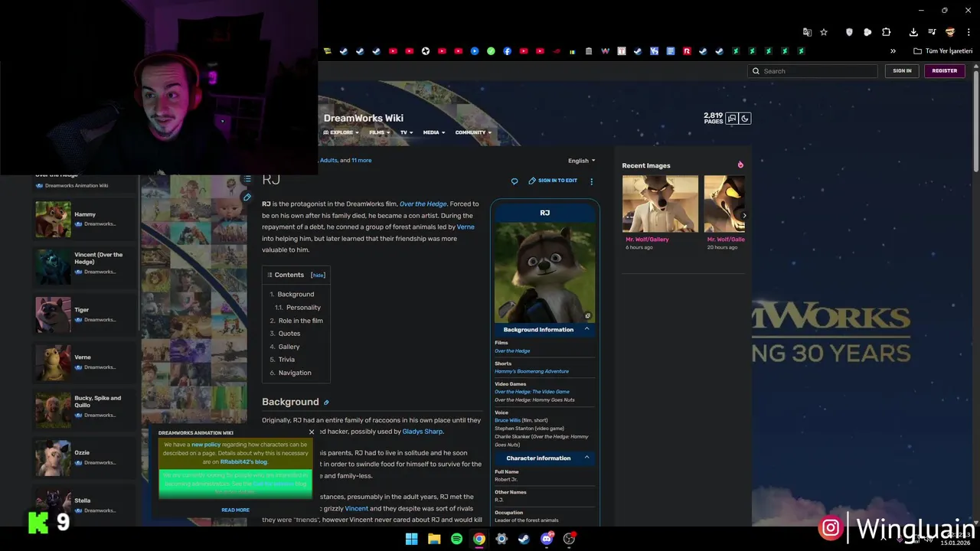Open the Gladys Sharp link
Image resolution: width=980 pixels, height=551 pixels.
(x=423, y=432)
